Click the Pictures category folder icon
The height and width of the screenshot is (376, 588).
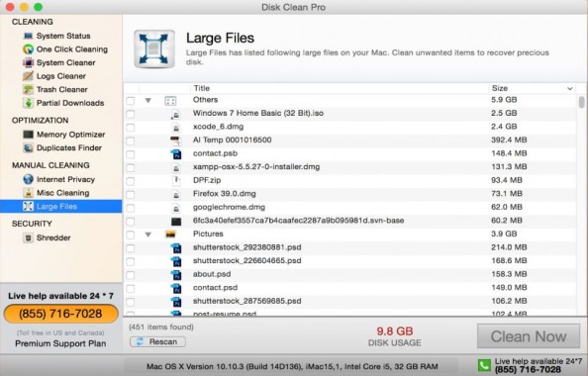tap(170, 235)
